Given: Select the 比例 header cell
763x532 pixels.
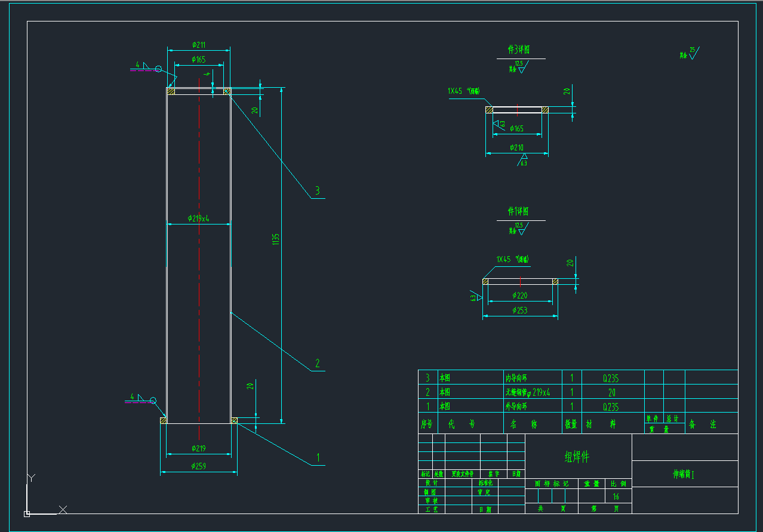Looking at the screenshot, I should point(617,483).
